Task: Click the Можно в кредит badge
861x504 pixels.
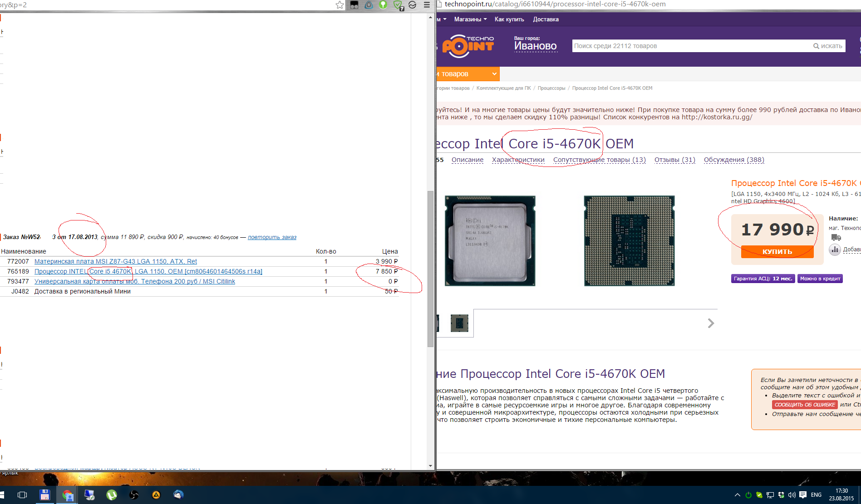Action: (820, 279)
